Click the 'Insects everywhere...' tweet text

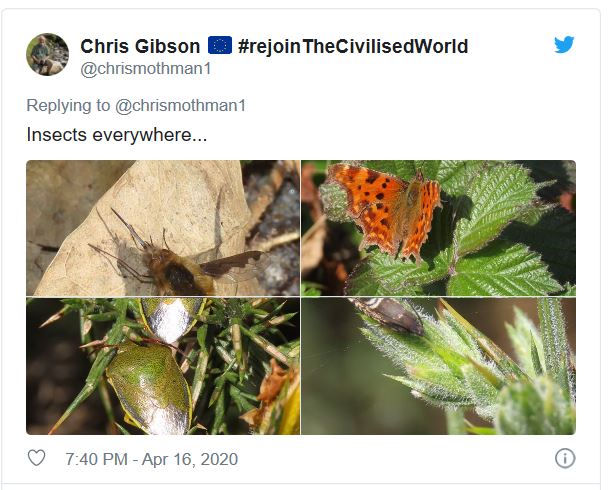pos(117,135)
